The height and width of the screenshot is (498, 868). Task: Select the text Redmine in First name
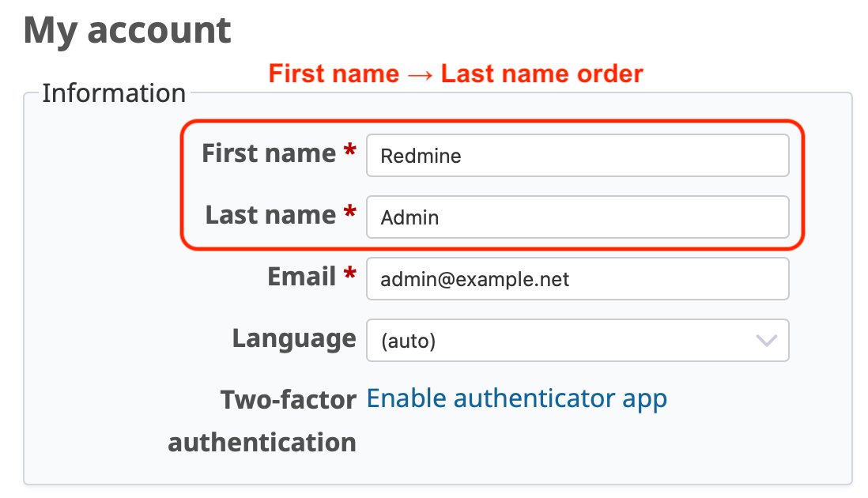pos(420,156)
